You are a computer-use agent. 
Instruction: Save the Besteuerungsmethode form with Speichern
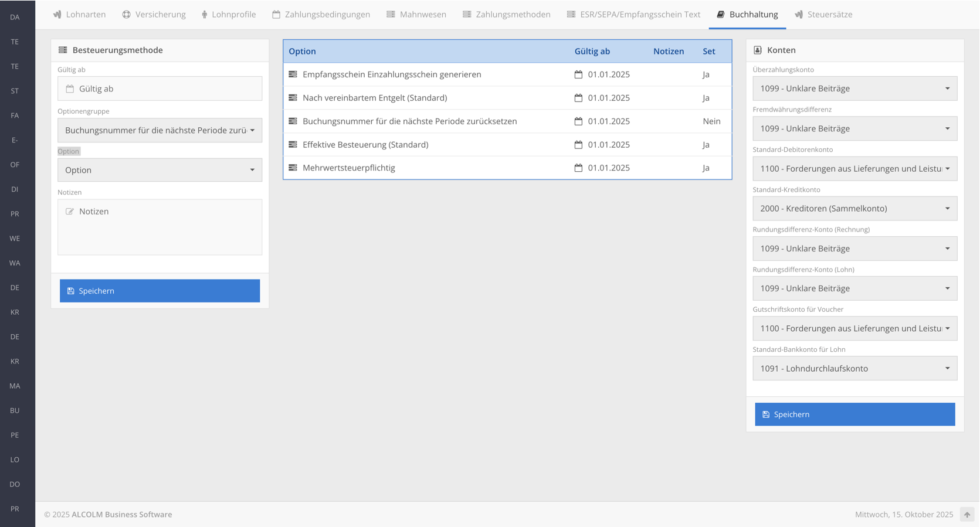(160, 291)
